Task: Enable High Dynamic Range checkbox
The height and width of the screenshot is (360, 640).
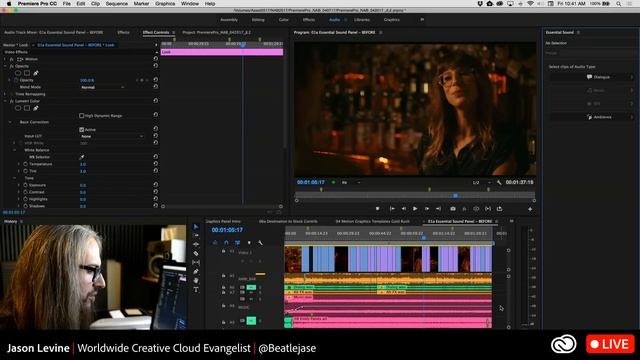Action: pyautogui.click(x=81, y=116)
